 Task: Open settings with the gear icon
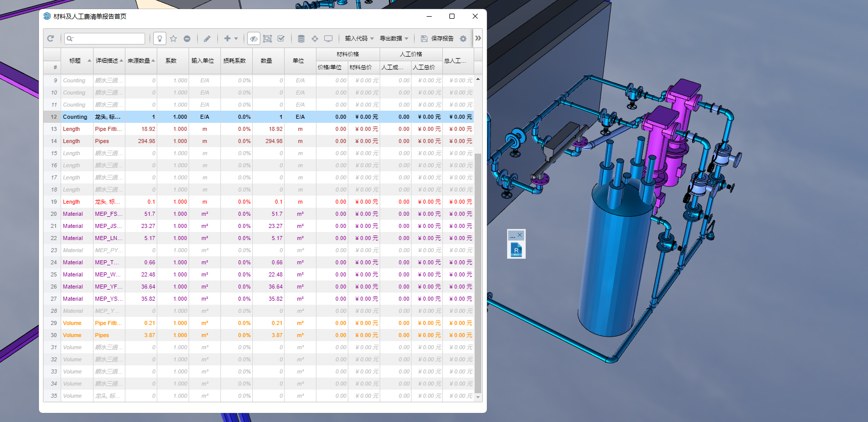(463, 38)
